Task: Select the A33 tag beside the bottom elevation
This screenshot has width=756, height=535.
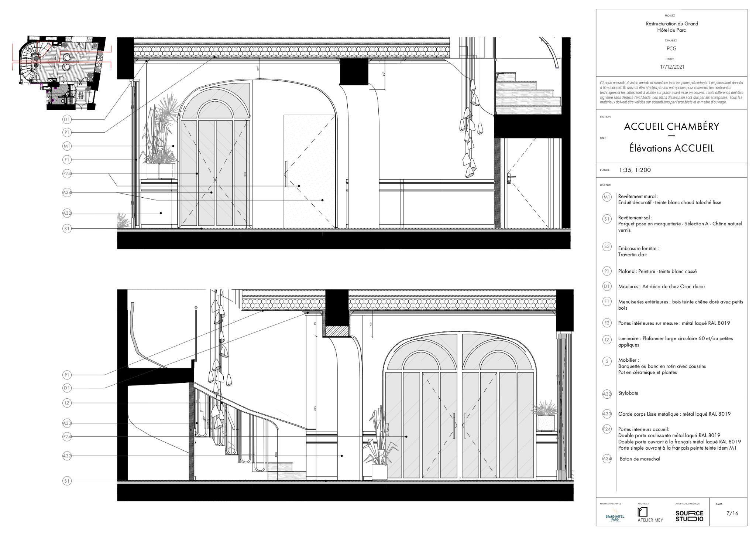Action: [x=67, y=423]
